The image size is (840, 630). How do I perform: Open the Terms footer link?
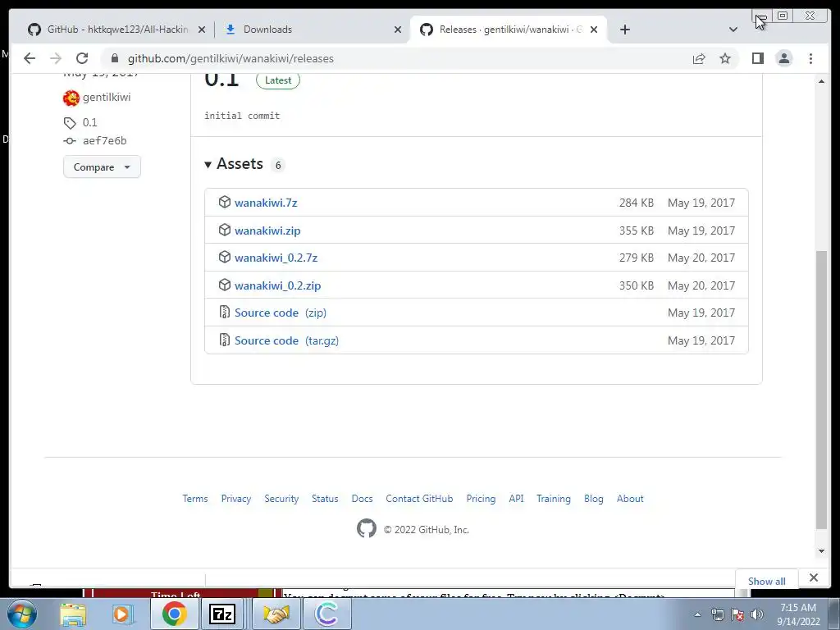(x=195, y=498)
